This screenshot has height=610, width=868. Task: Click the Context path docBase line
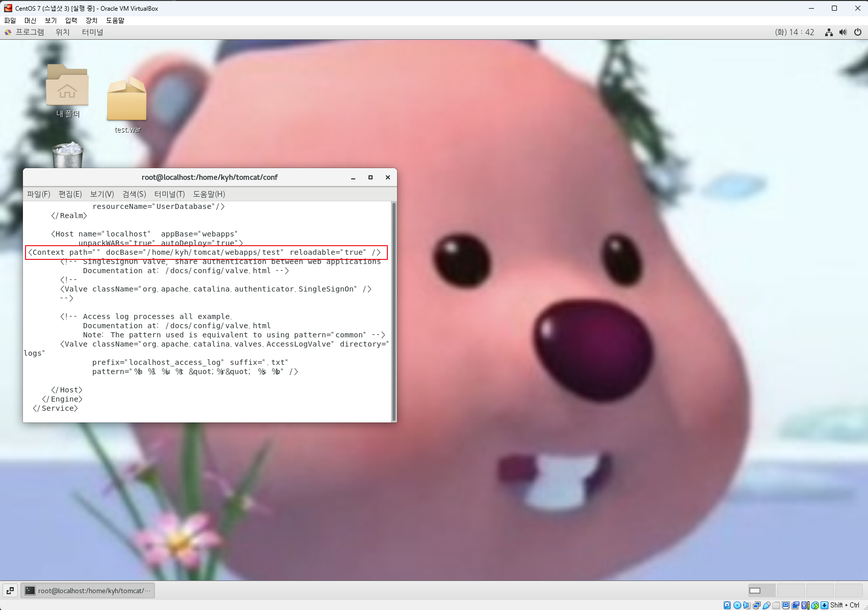click(x=205, y=252)
